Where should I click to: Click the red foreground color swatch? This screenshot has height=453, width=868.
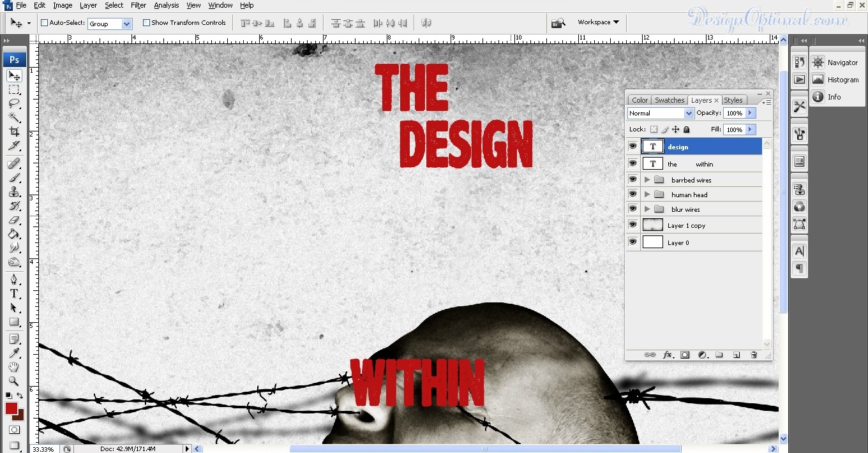click(11, 408)
